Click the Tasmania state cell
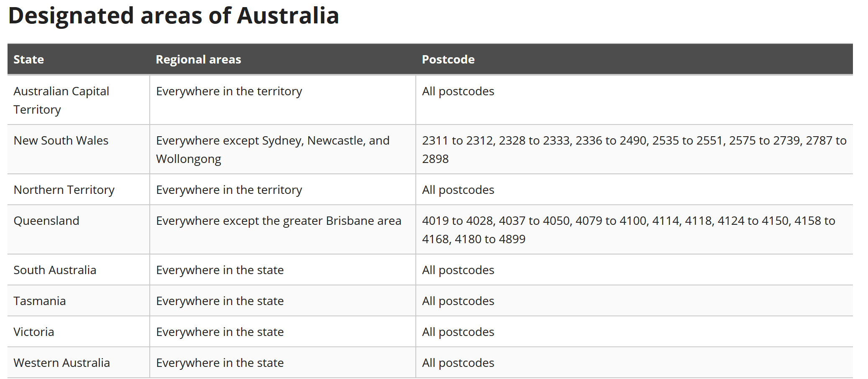The width and height of the screenshot is (868, 379). tap(39, 301)
